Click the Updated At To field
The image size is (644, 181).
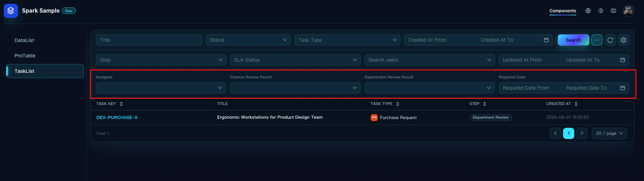590,60
